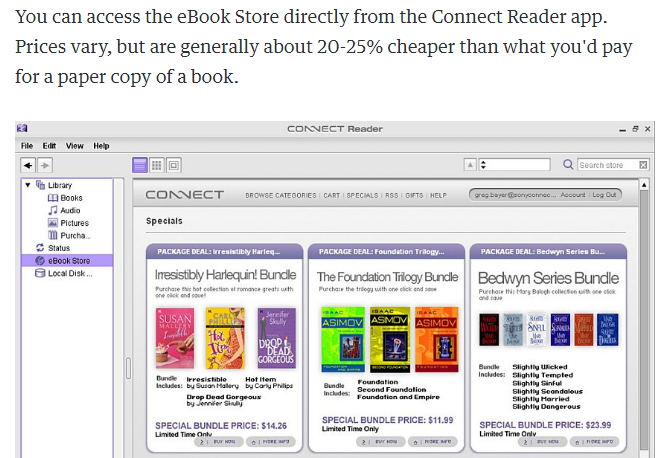Viewport: 668px width, 458px height.
Task: Switch to single item view
Action: [174, 165]
